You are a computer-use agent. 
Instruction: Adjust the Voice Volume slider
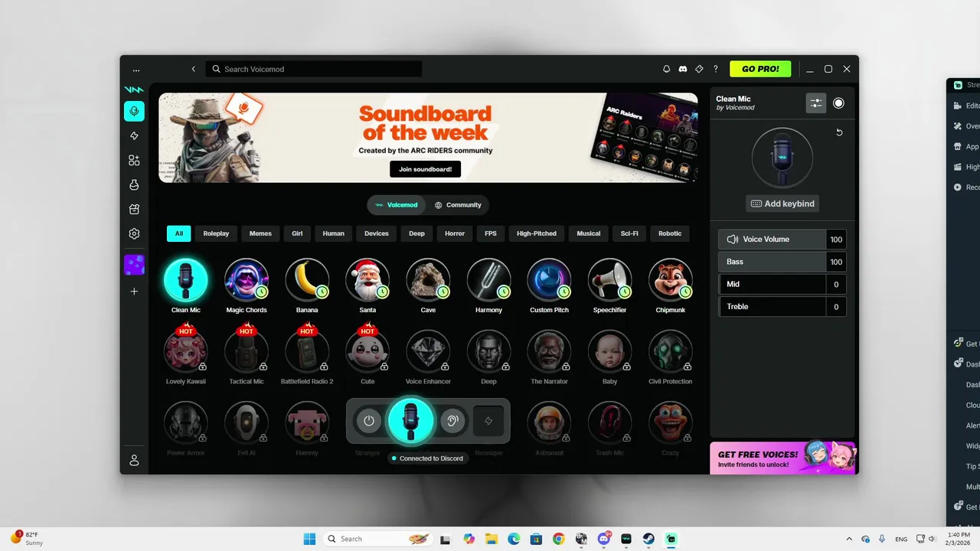[x=773, y=240]
